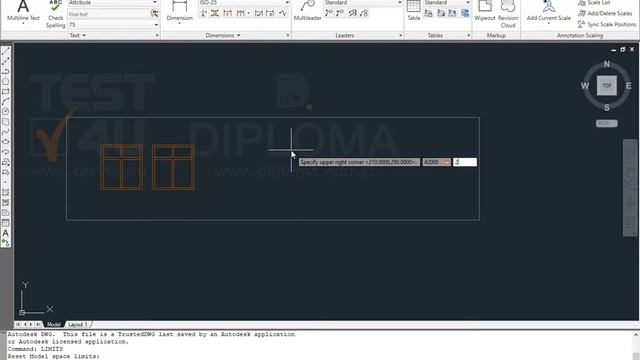Click the last layout navigation arrow

[x=38, y=324]
